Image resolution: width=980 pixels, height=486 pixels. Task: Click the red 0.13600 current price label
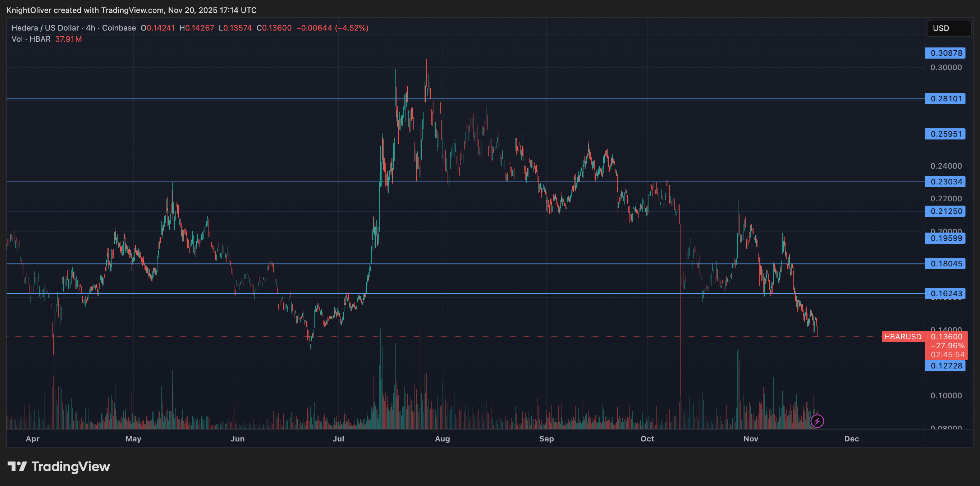[946, 336]
